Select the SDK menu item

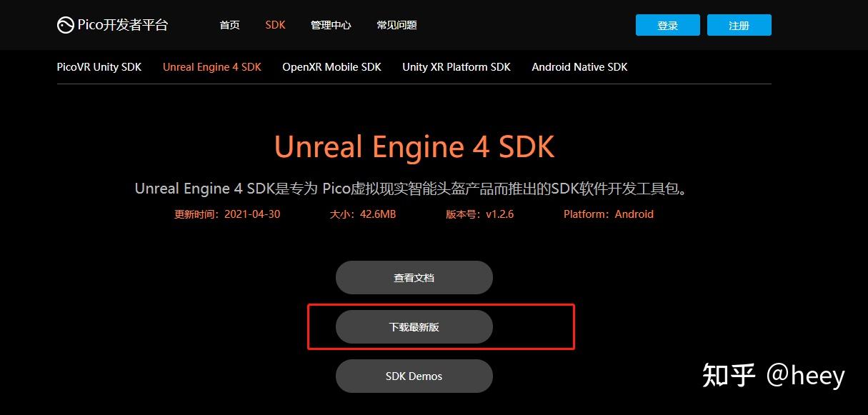click(x=275, y=25)
